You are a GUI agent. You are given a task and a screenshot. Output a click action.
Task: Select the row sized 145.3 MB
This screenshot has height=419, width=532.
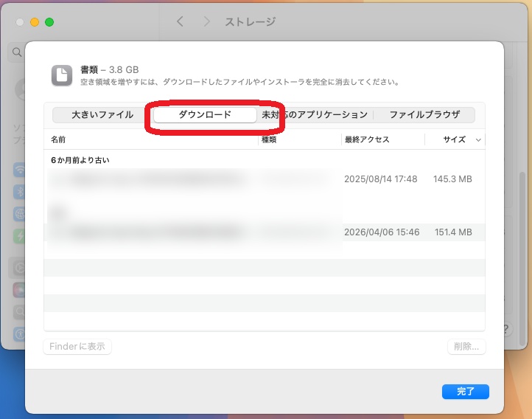click(265, 179)
